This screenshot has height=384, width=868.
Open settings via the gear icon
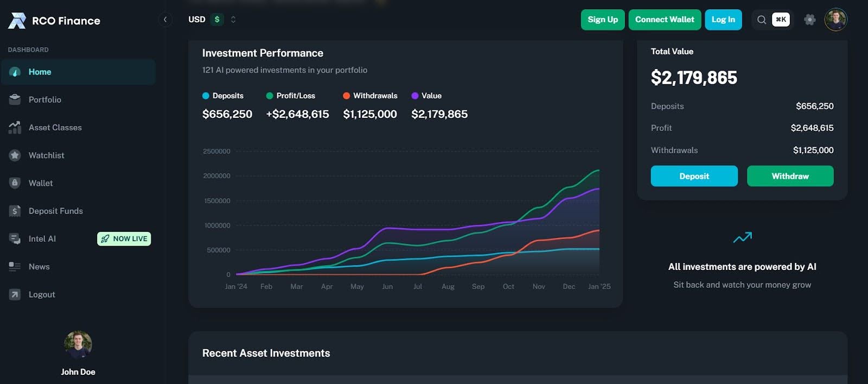[x=809, y=20]
